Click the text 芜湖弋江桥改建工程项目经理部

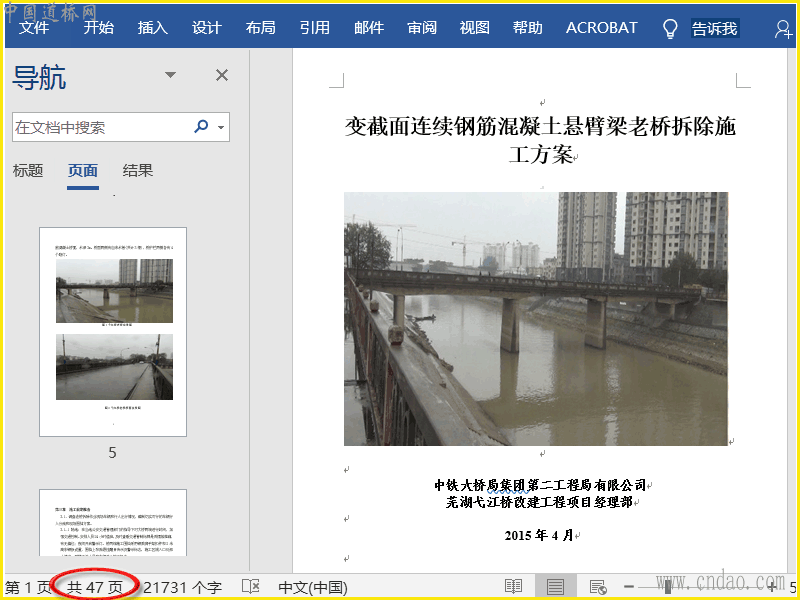539,502
